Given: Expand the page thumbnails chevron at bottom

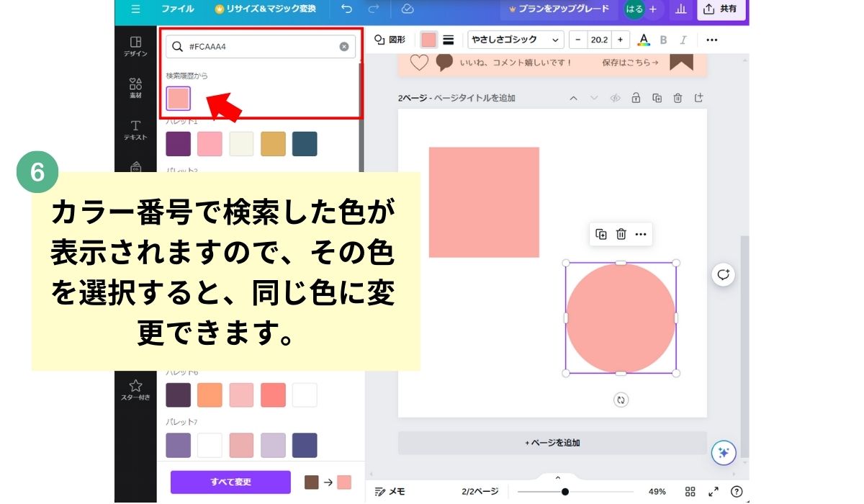Looking at the screenshot, I should [557, 478].
